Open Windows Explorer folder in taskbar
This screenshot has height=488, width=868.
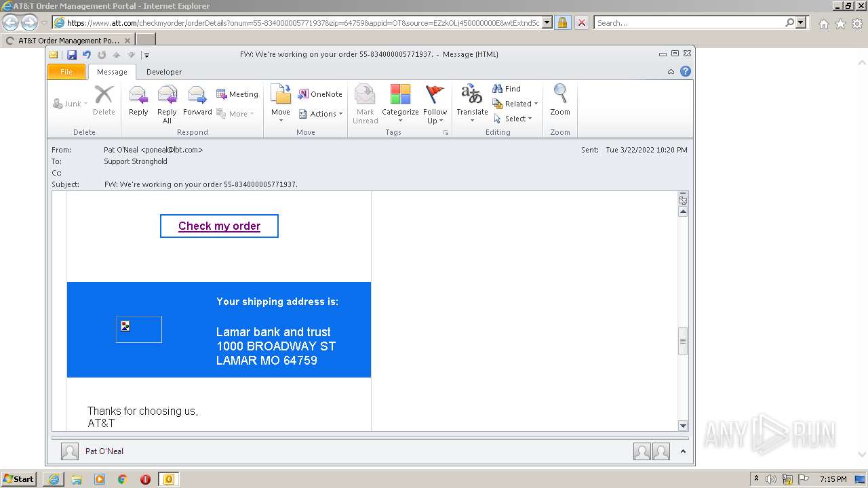[77, 479]
